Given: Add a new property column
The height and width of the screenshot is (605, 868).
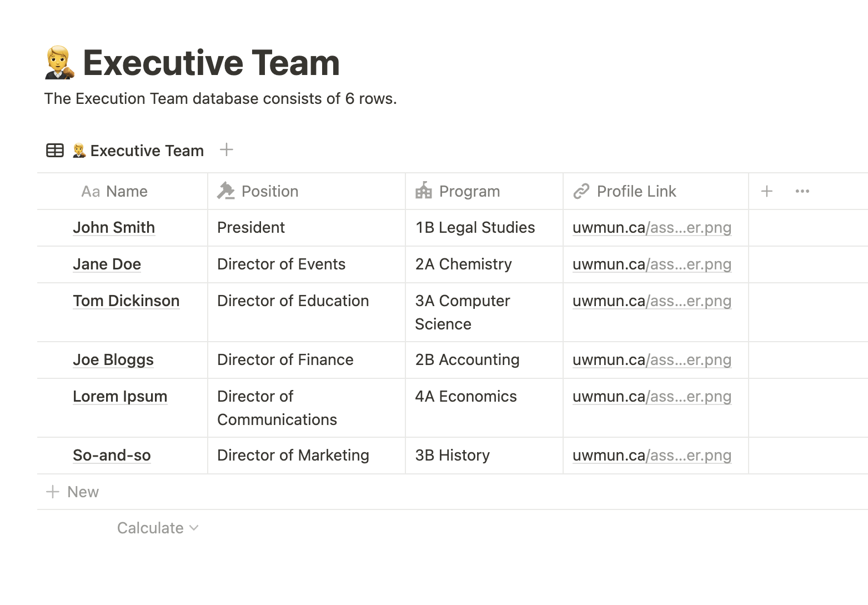Looking at the screenshot, I should click(767, 191).
